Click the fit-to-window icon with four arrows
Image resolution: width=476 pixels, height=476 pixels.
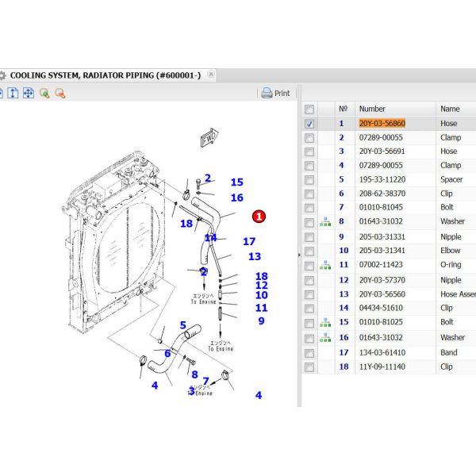(29, 93)
